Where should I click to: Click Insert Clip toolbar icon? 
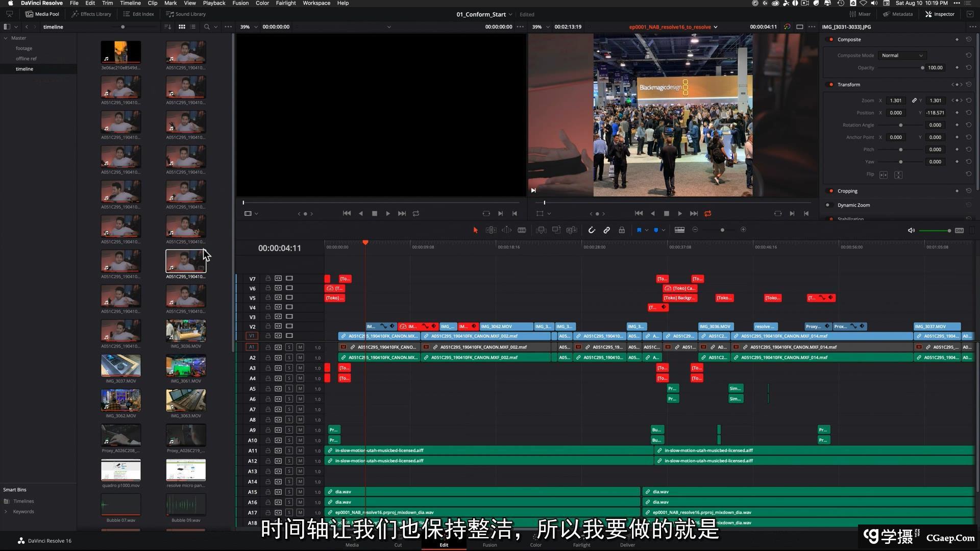click(541, 230)
